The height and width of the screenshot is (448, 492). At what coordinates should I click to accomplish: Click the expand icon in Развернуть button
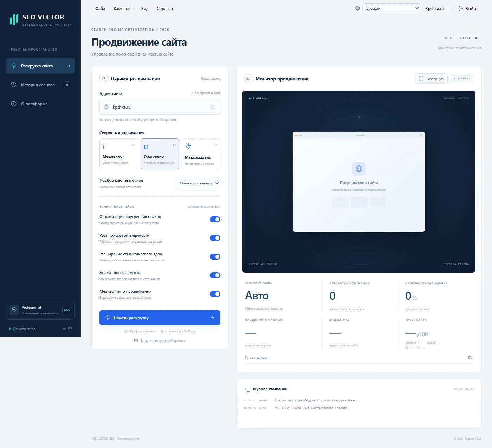[421, 79]
